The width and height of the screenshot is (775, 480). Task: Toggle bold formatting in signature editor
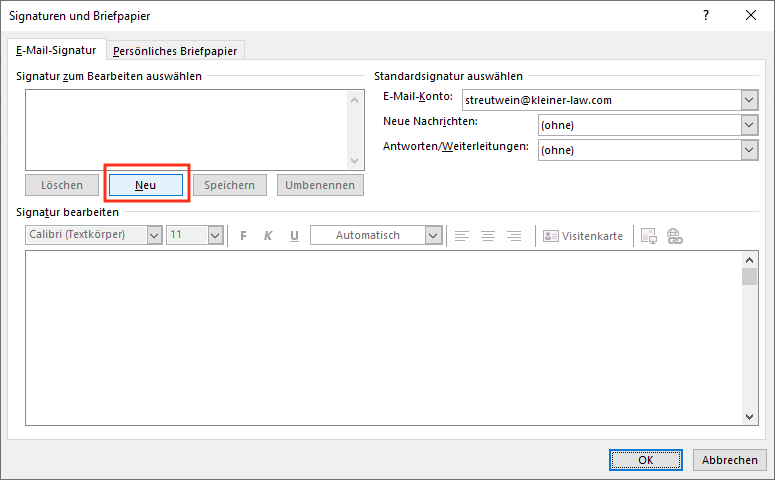242,236
